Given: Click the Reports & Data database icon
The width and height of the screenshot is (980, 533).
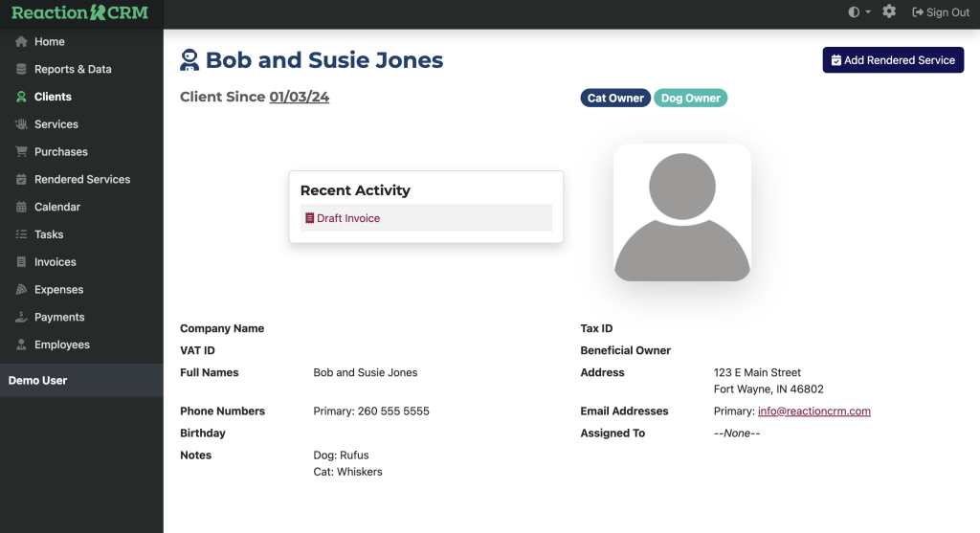Looking at the screenshot, I should 21,70.
